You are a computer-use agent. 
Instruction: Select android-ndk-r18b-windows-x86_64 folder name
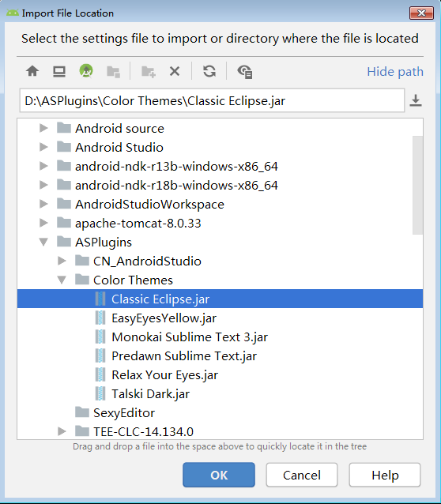pyautogui.click(x=176, y=186)
